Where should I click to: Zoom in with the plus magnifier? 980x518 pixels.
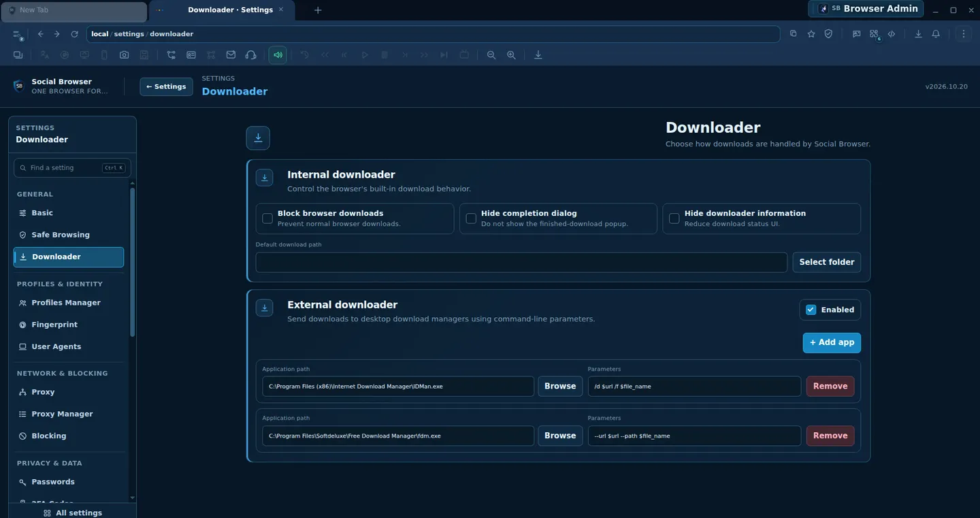511,55
